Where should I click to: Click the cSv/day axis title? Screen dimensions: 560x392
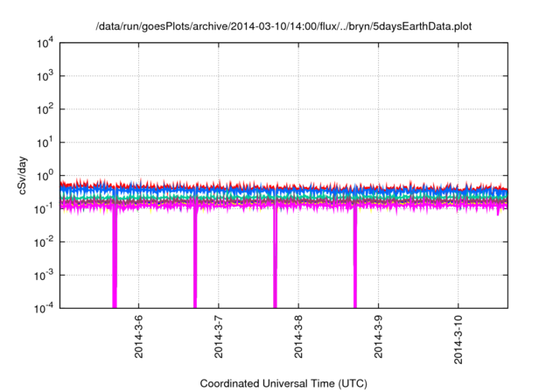point(23,175)
